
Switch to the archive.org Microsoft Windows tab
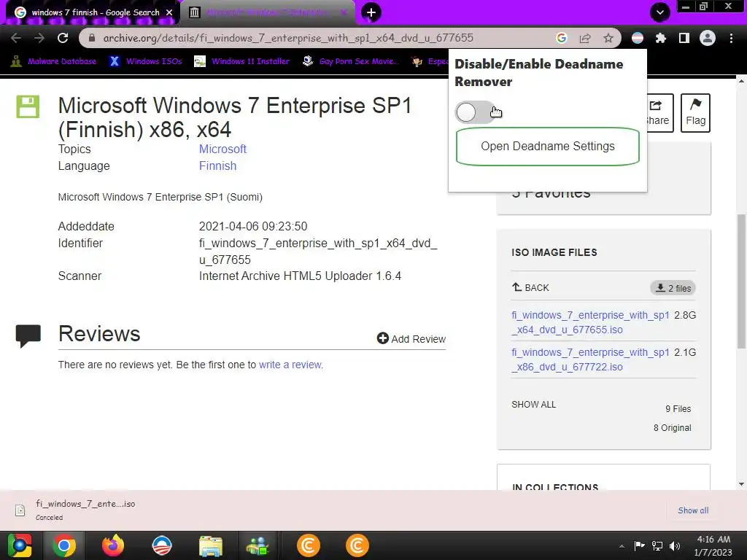(267, 12)
